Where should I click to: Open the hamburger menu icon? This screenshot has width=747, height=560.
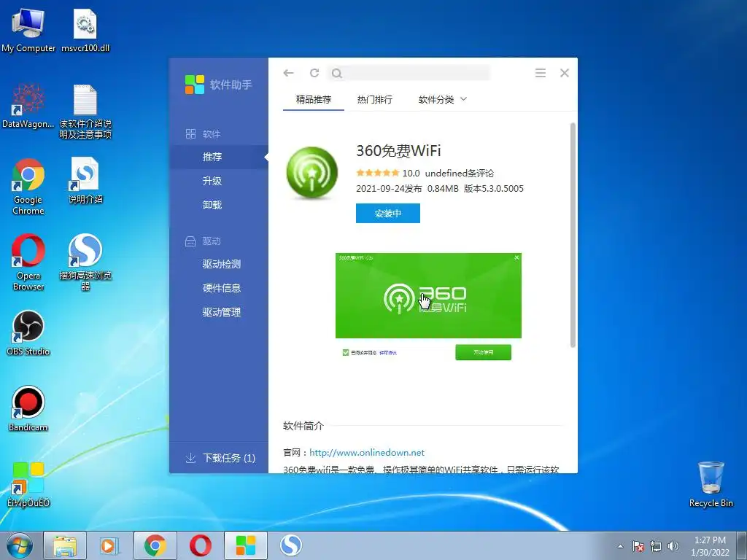(x=541, y=73)
